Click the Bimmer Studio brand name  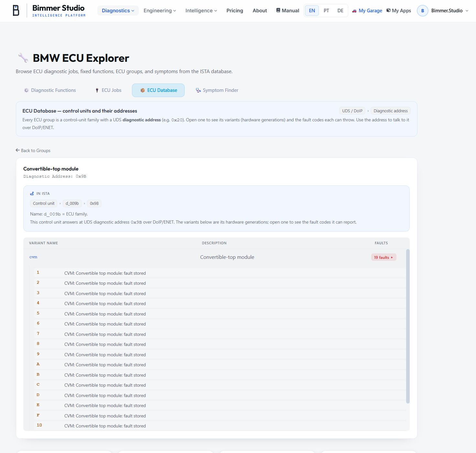[59, 8]
